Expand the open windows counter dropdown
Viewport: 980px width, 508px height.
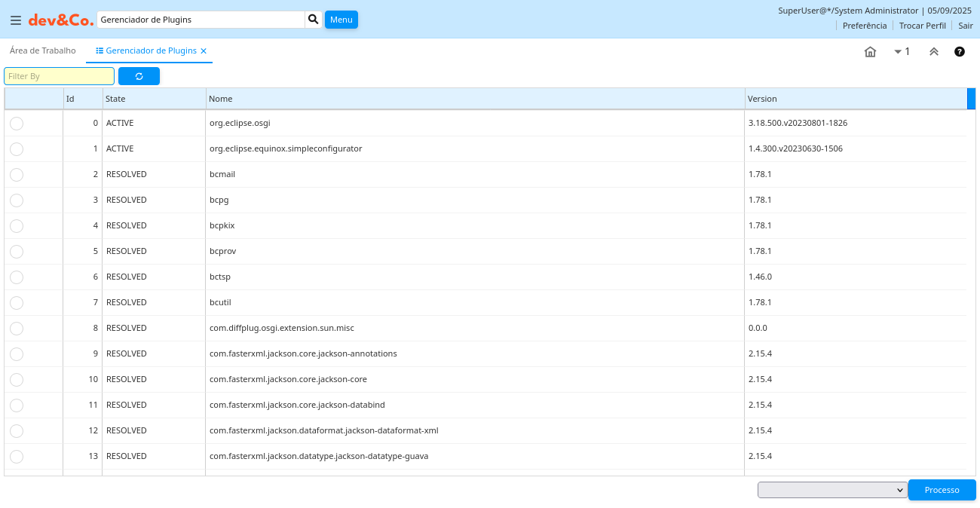[902, 52]
